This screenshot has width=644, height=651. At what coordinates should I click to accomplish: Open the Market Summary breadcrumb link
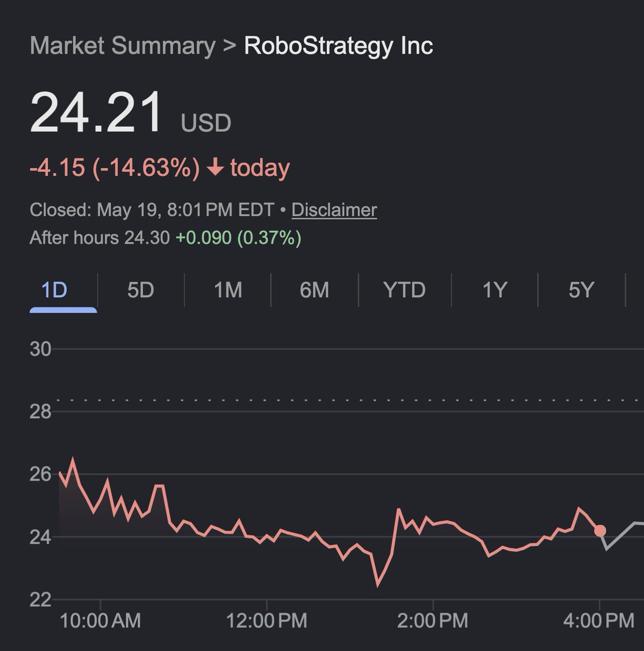[123, 46]
